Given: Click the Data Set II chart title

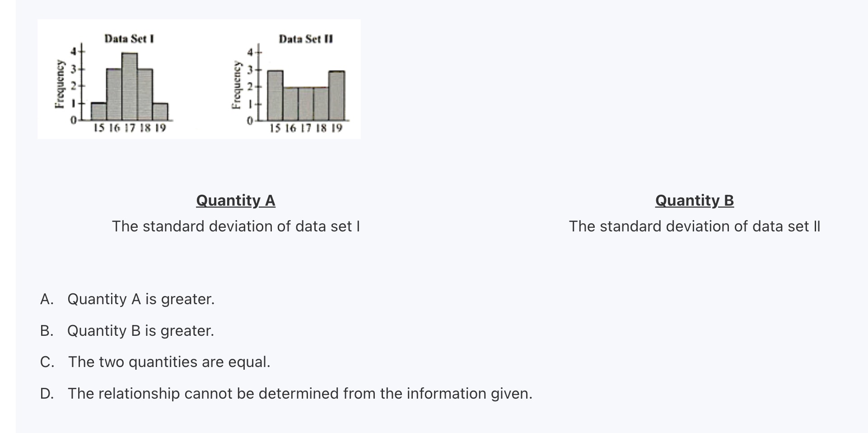Looking at the screenshot, I should point(306,39).
